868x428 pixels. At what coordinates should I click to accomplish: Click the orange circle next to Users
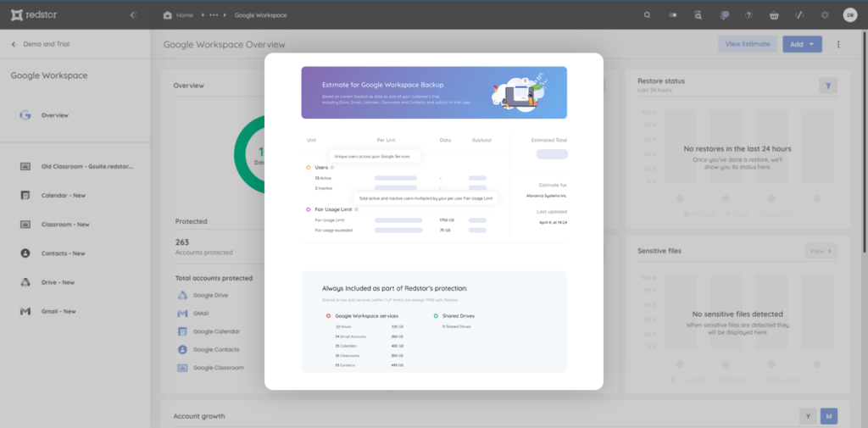(308, 167)
